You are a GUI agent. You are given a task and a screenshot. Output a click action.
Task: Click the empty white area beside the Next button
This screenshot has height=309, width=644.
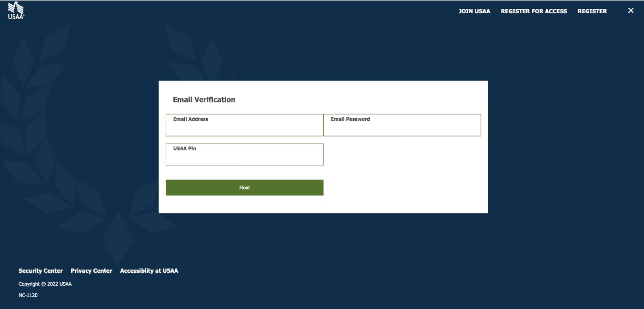point(405,188)
